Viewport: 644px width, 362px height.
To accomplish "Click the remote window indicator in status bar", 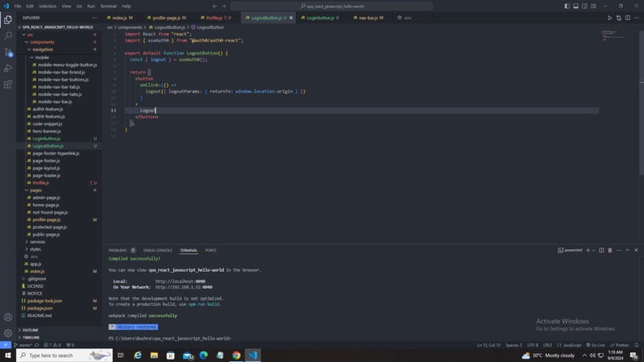I will (x=6, y=345).
